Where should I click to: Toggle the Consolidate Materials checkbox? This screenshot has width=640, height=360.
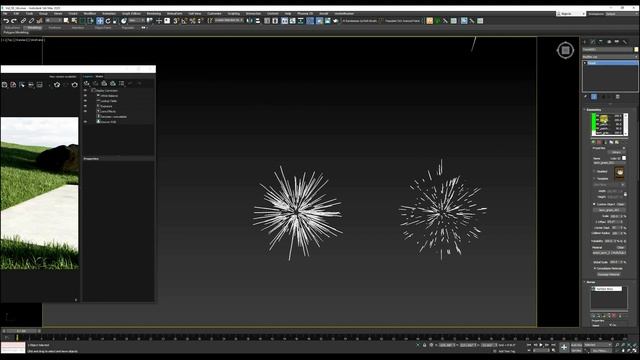[594, 269]
